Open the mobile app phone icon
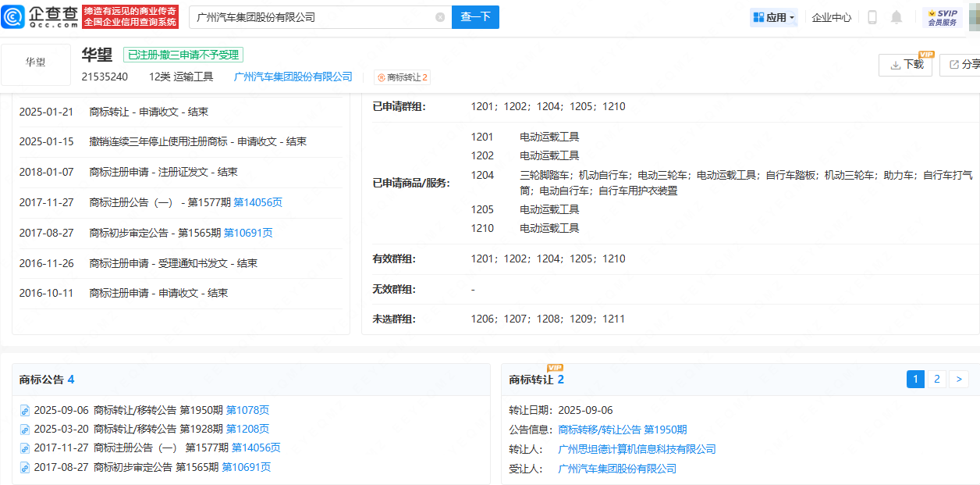 (x=872, y=17)
